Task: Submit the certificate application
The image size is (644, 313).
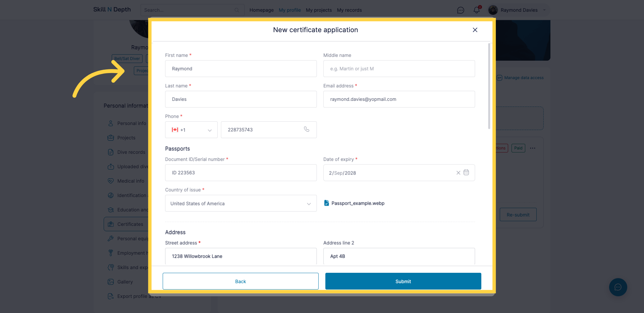Action: 403,281
